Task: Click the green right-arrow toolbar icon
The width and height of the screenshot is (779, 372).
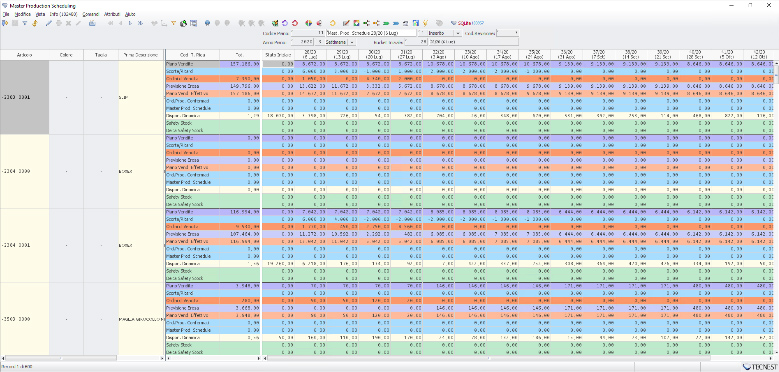Action: pyautogui.click(x=386, y=23)
